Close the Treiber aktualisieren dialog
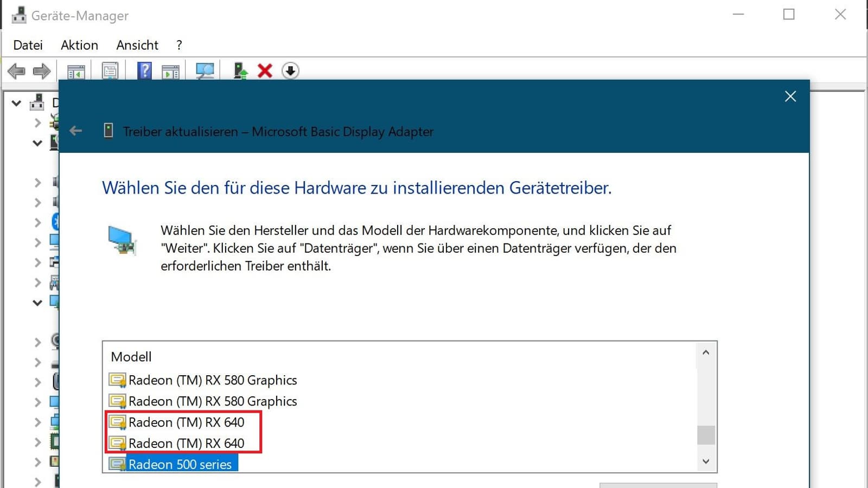The image size is (868, 488). (x=790, y=97)
